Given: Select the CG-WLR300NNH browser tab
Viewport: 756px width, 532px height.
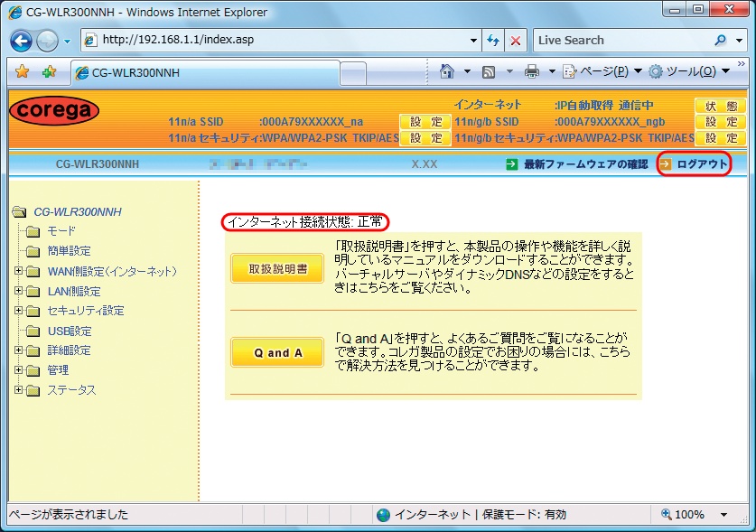Looking at the screenshot, I should tap(205, 73).
